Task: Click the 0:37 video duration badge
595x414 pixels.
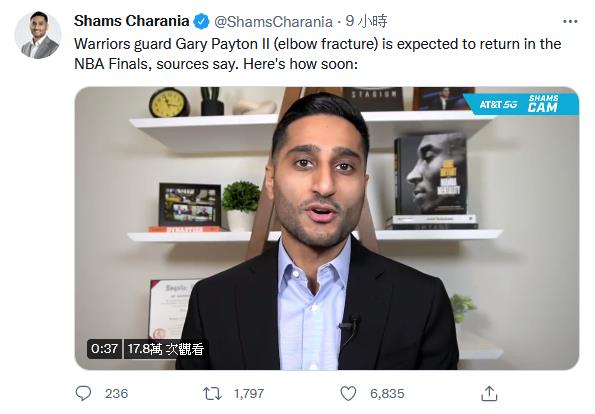Action: tap(104, 348)
